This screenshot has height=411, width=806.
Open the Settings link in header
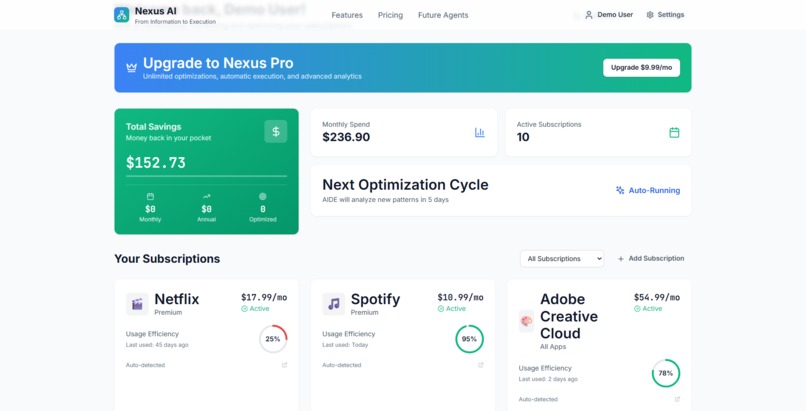(x=665, y=15)
